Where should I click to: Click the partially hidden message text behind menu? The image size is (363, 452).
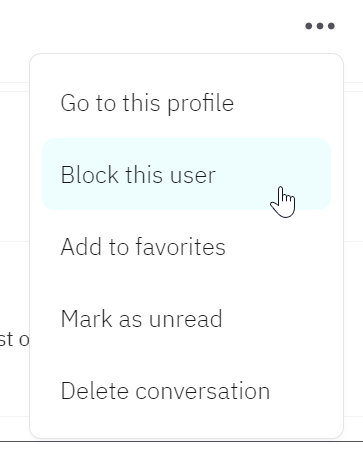(14, 339)
